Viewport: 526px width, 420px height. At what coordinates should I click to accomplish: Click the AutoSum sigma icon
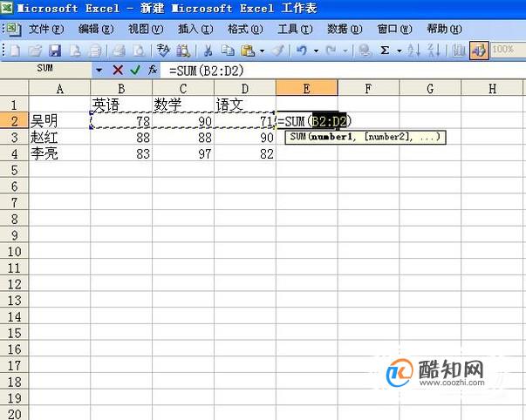click(385, 51)
